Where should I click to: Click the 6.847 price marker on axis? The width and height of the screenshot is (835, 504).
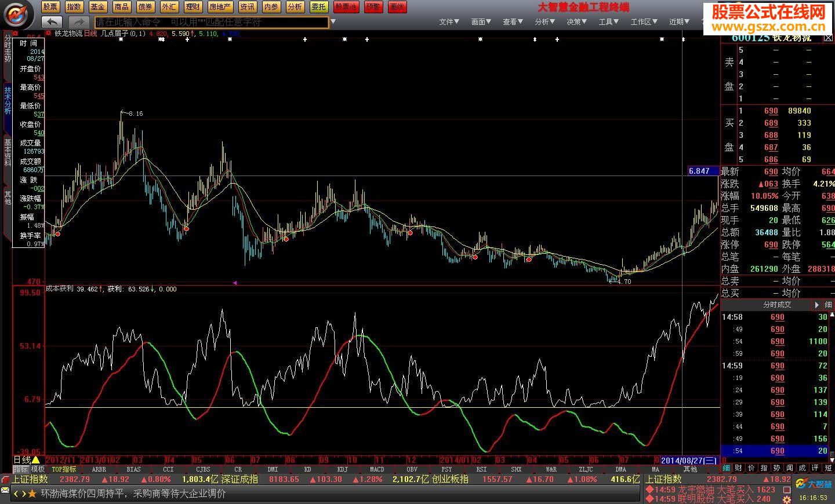click(x=699, y=171)
